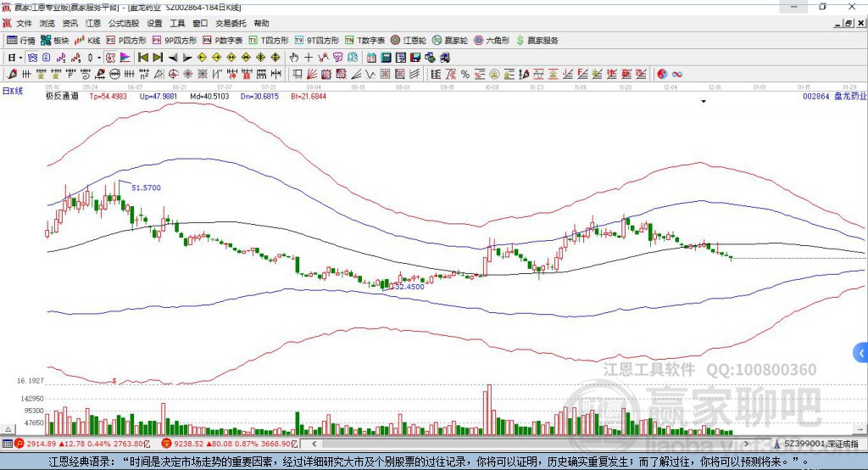Restore the inner child window

[x=849, y=23]
